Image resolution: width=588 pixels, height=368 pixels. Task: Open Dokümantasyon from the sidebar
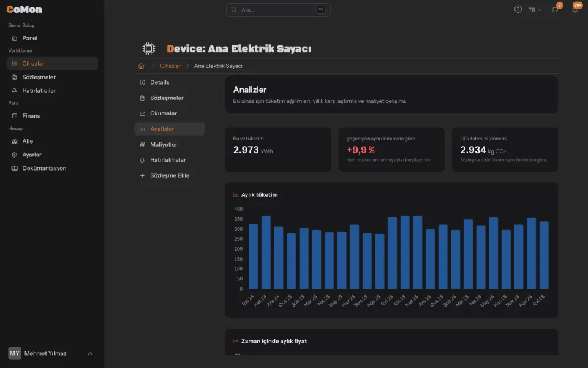coord(52,168)
